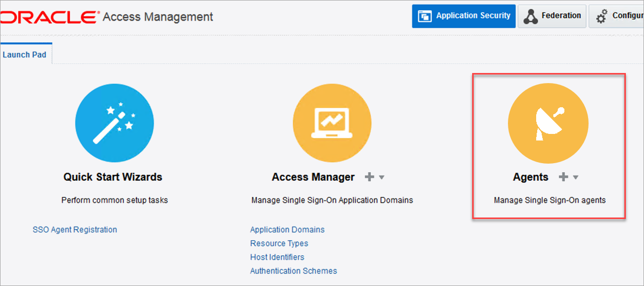The height and width of the screenshot is (286, 644).
Task: Click the plus icon beside Agents
Action: click(x=563, y=177)
